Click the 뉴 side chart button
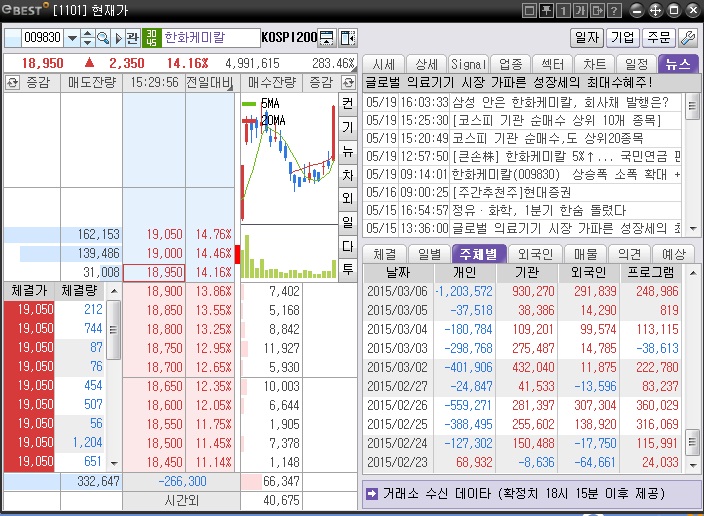Screen dimensions: 704x516 pos(348,151)
